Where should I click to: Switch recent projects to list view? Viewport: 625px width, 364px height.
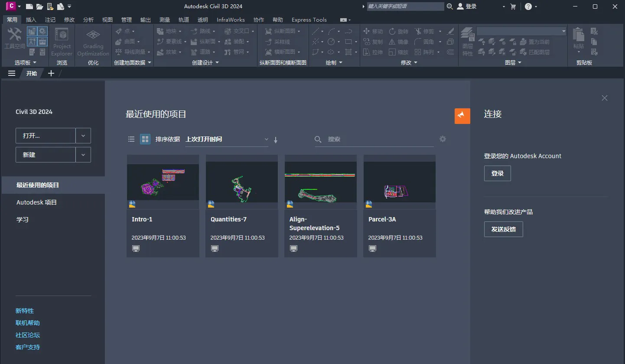(x=131, y=139)
